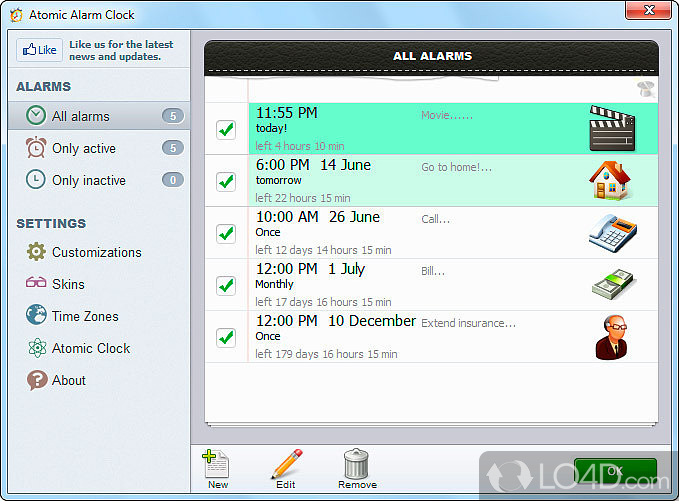Click the Only inactive clock icon

(36, 179)
